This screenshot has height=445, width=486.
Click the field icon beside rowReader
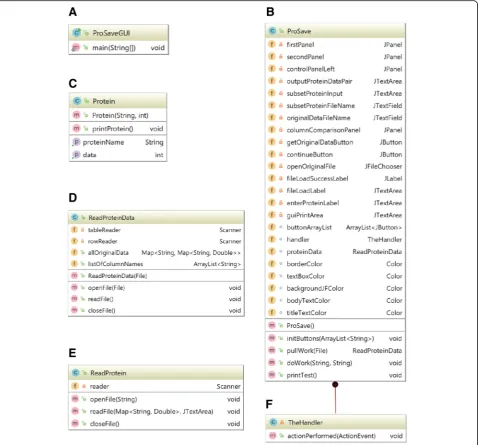coord(74,241)
